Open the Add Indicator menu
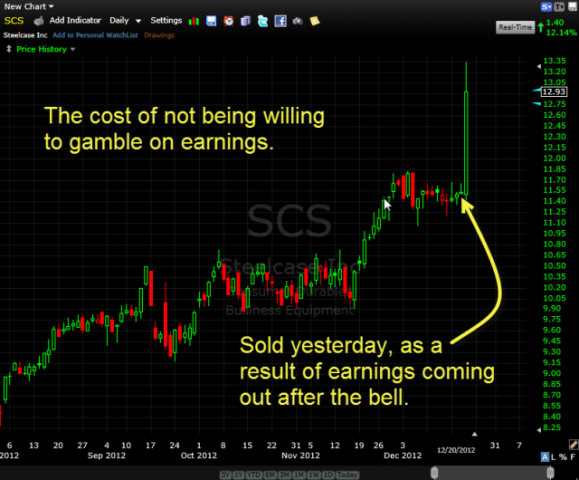 click(x=75, y=21)
